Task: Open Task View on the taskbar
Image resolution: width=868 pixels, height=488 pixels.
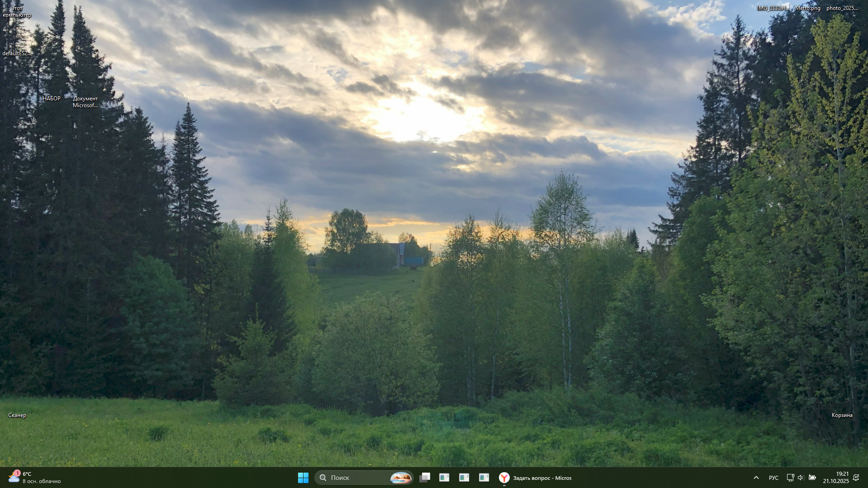Action: [x=425, y=478]
